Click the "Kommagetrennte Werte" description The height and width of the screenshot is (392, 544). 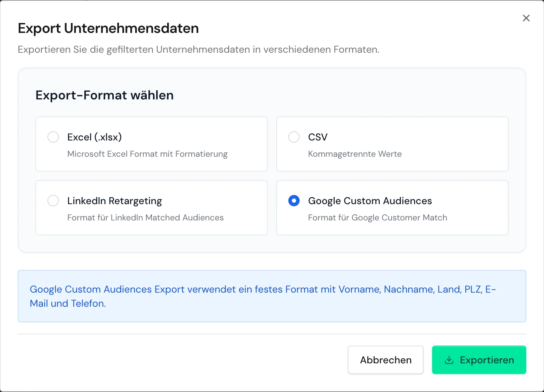[355, 154]
